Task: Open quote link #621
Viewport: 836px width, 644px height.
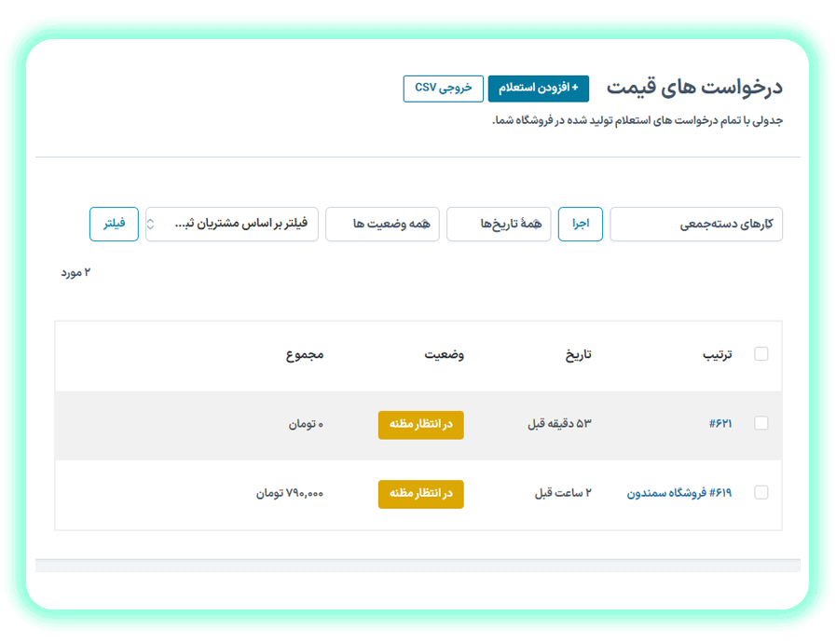Action: 720,424
